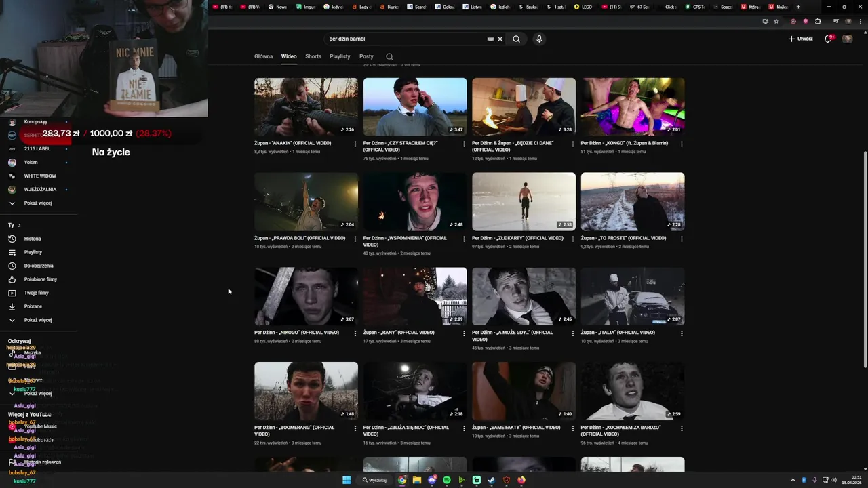The width and height of the screenshot is (868, 488).
Task: Open options menu for BĘDZIE CI DANE video
Action: 573,144
